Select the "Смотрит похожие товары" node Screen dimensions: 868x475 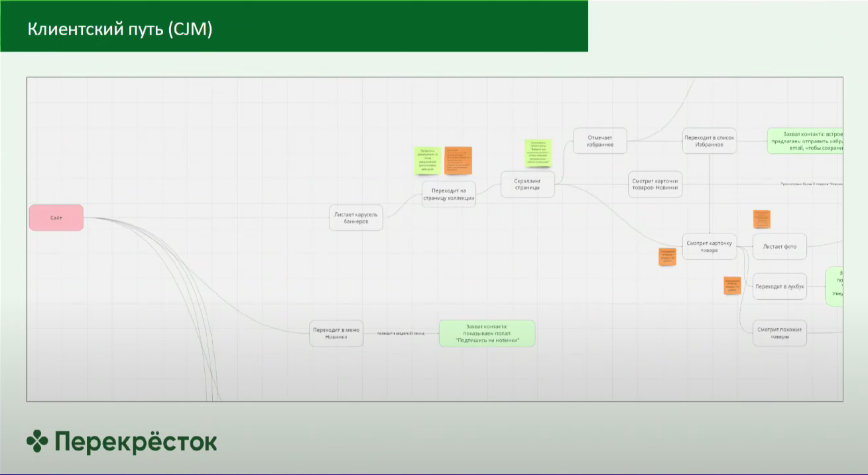point(780,333)
